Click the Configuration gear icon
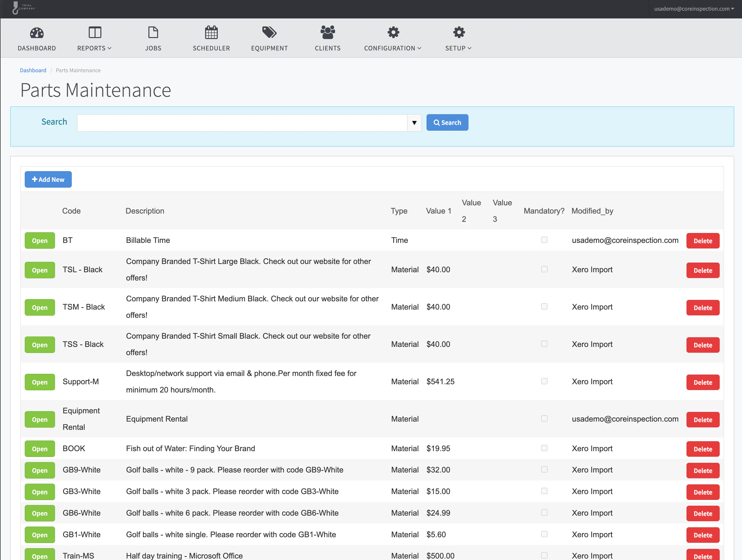 (x=393, y=32)
